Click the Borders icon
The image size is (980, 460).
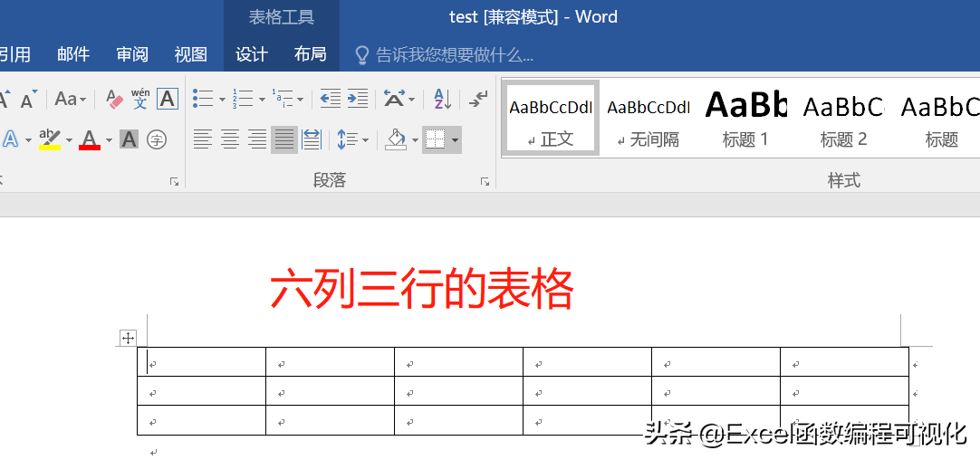click(435, 139)
